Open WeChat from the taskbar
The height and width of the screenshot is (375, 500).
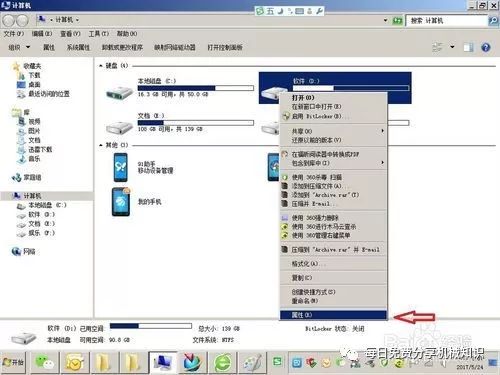45,362
